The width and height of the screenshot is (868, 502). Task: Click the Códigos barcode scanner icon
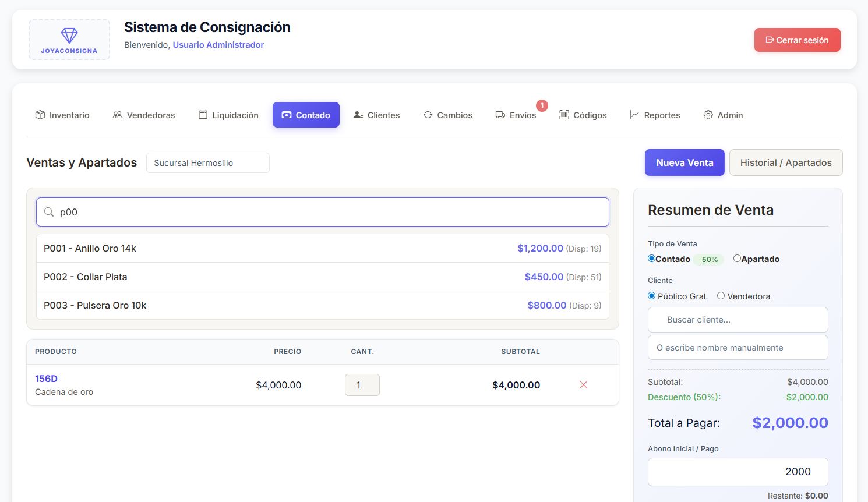click(564, 115)
